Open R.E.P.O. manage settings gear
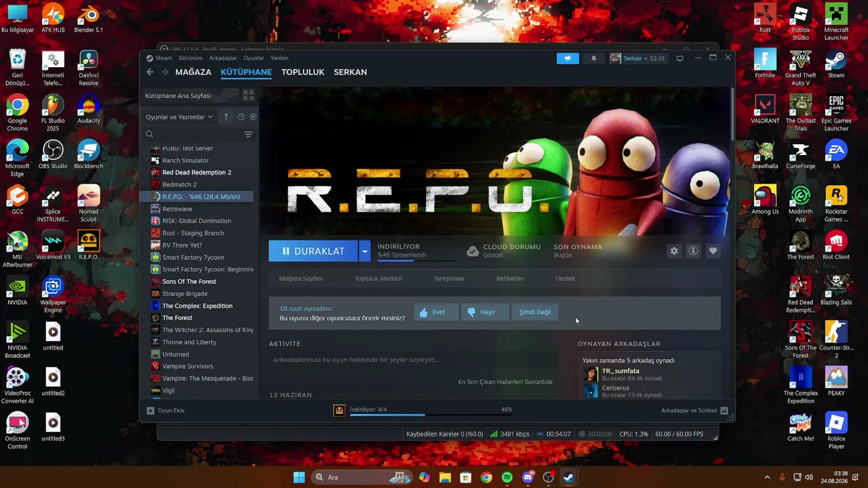868x488 pixels. pyautogui.click(x=674, y=251)
